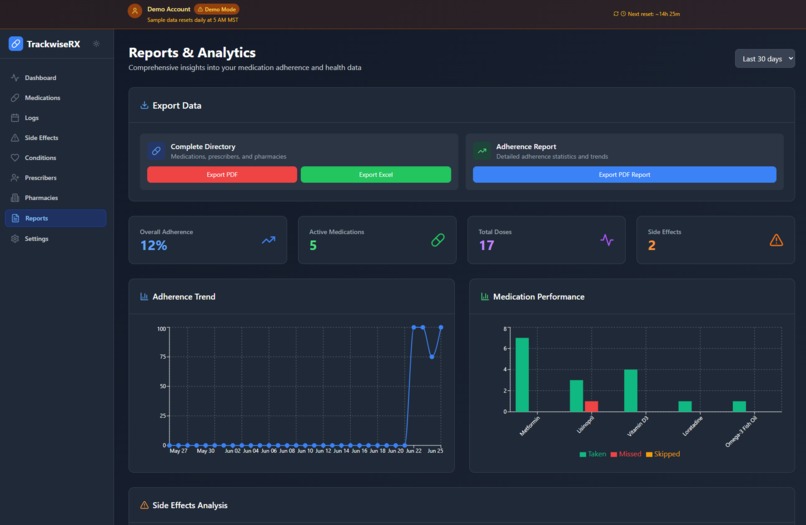Click the Complete Directory title
This screenshot has width=806, height=525.
[x=203, y=147]
